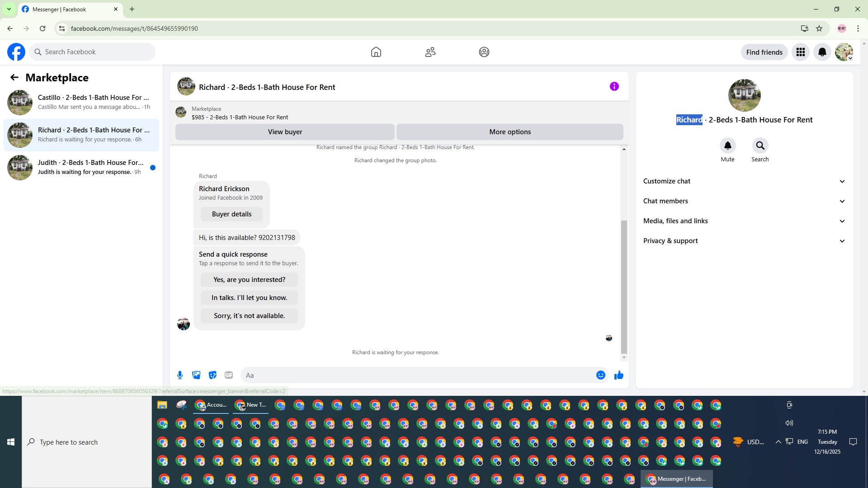Click the chat scrollbar down arrow
Viewport: 868px width, 488px height.
click(624, 357)
